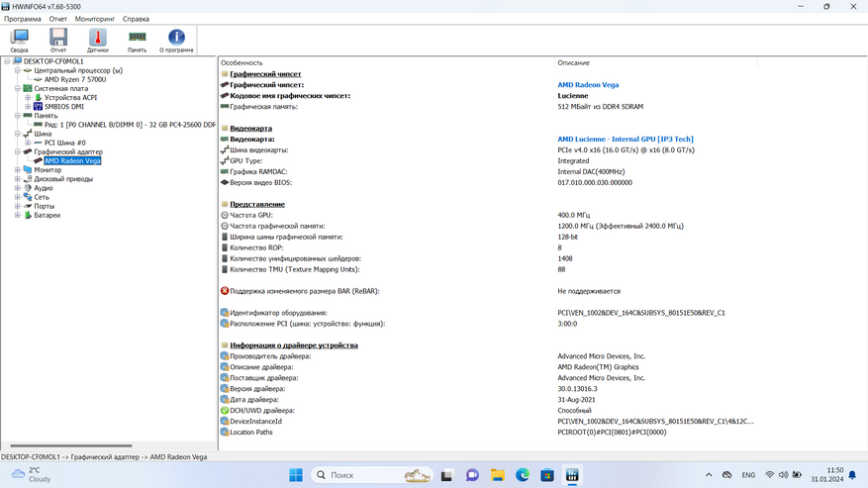Open the Справка menu

point(136,19)
